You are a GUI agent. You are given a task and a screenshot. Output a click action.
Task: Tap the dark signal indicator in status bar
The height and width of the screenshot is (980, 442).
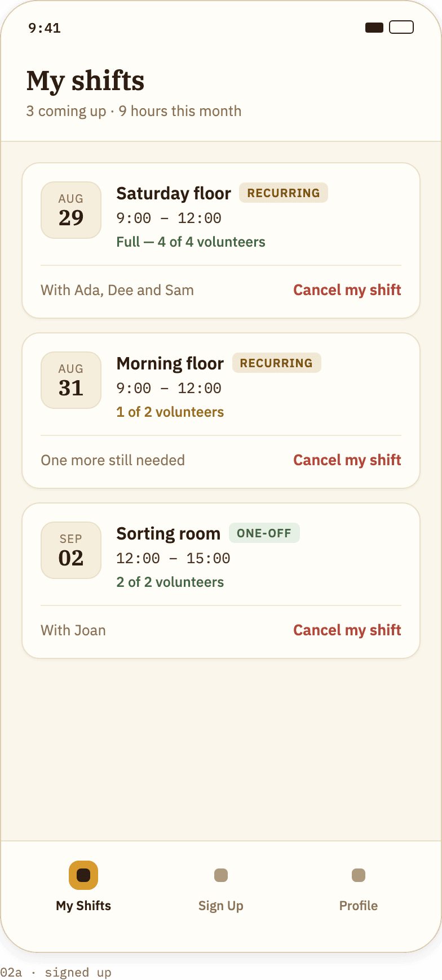374,28
